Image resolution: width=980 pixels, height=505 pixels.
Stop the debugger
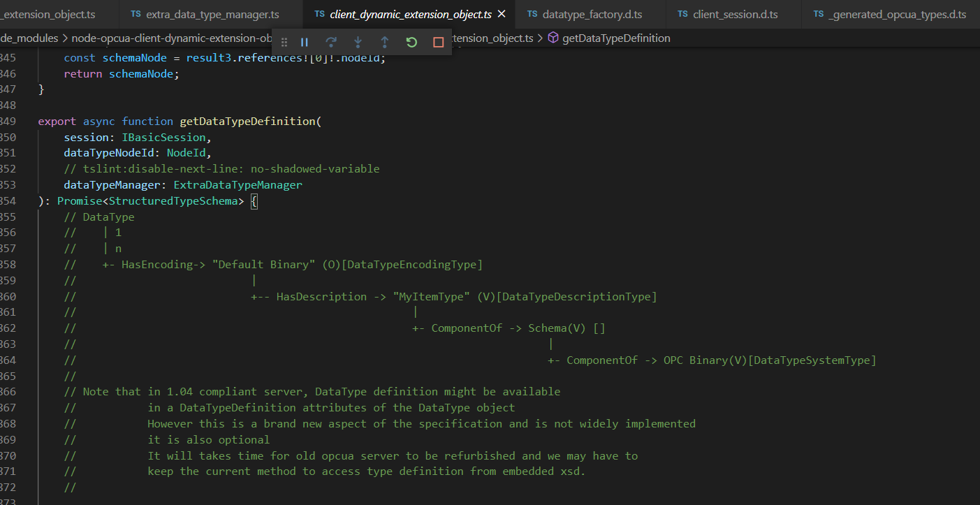[x=437, y=42]
